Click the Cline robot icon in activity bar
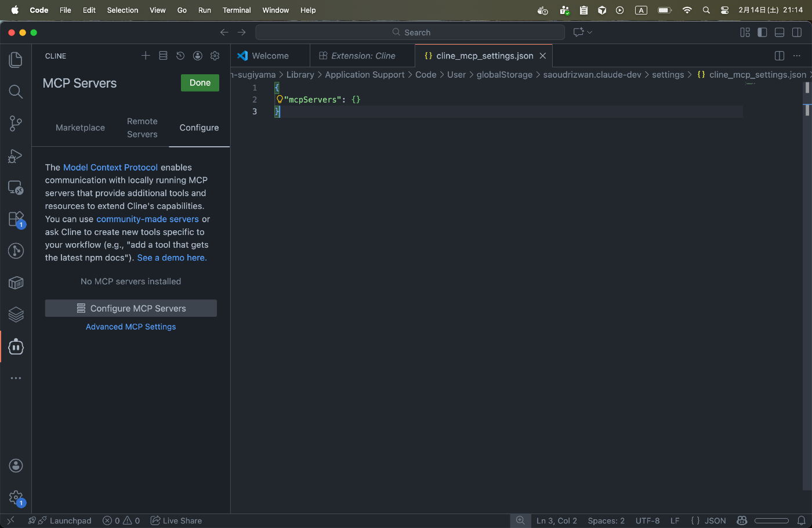Image resolution: width=812 pixels, height=528 pixels. point(16,347)
